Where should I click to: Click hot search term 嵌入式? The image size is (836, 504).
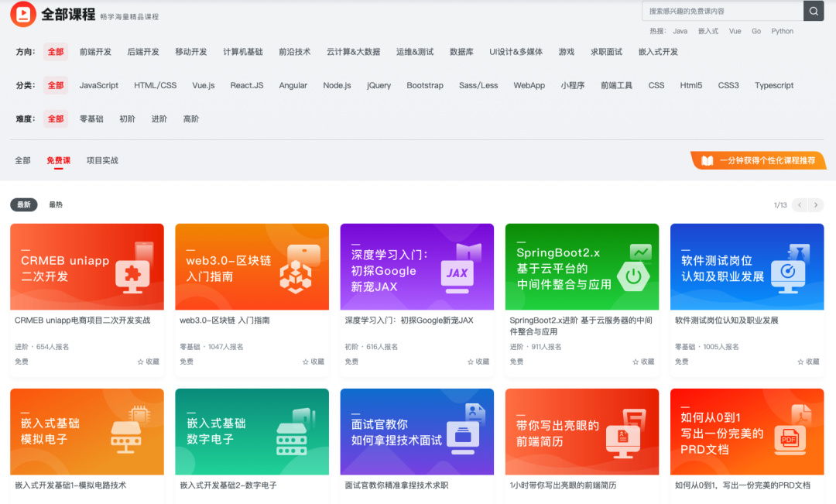pyautogui.click(x=708, y=31)
